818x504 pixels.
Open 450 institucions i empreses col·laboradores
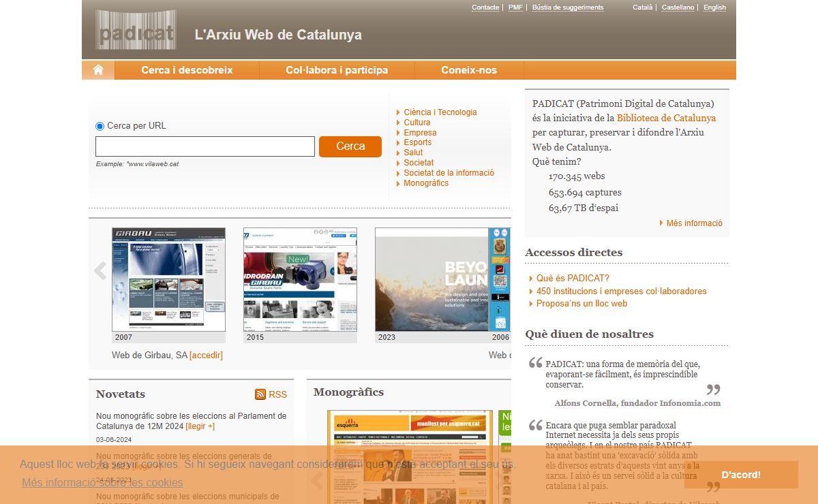pyautogui.click(x=621, y=291)
